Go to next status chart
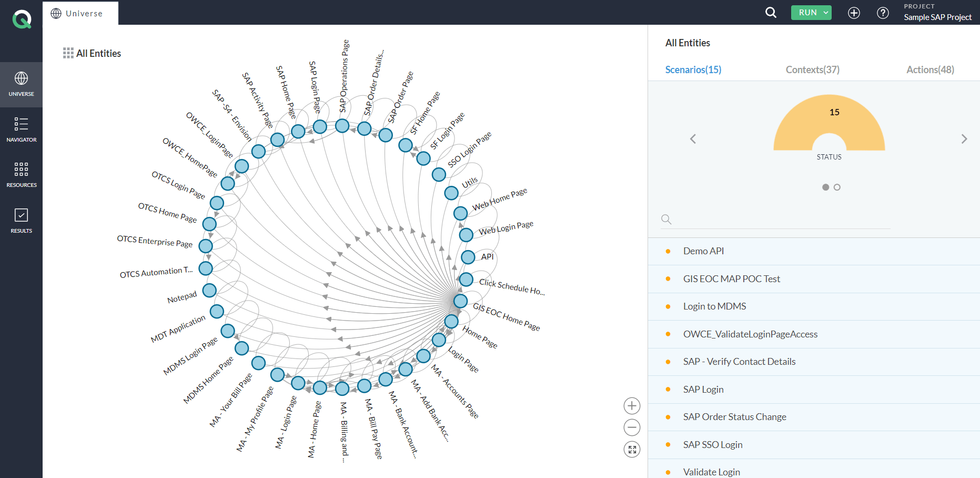The width and height of the screenshot is (980, 478). tap(964, 139)
